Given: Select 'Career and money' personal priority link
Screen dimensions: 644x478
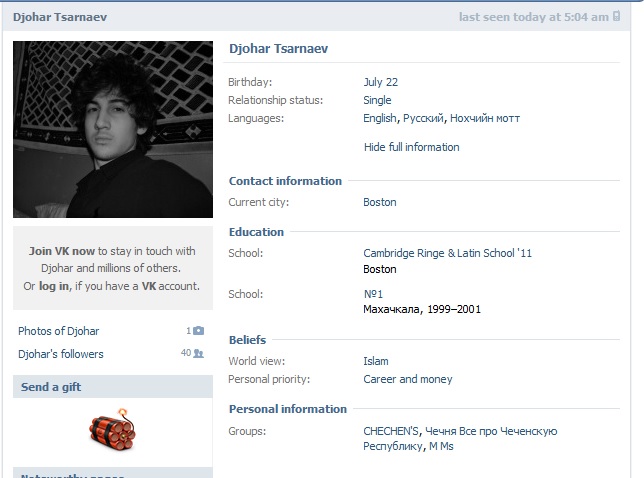Looking at the screenshot, I should tap(407, 379).
